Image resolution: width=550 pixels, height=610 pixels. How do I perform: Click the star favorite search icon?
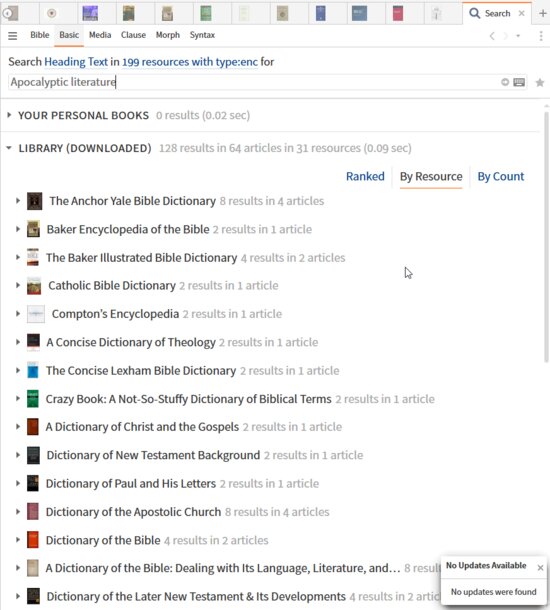pos(539,82)
